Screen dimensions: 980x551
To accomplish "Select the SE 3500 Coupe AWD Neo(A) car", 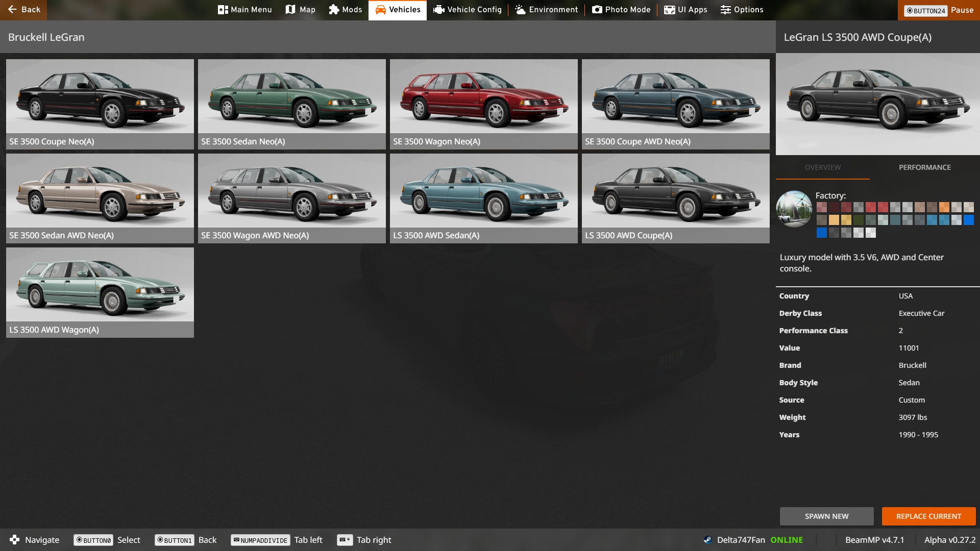I will (676, 104).
